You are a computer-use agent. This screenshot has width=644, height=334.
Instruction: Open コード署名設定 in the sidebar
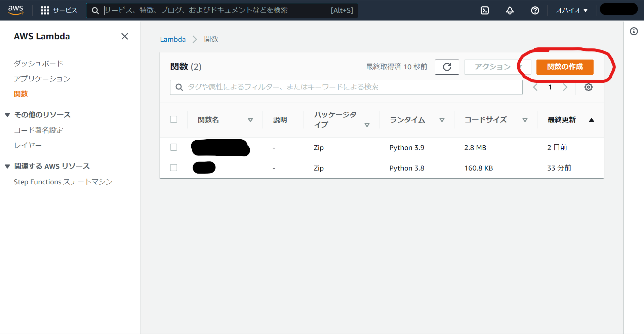(x=38, y=130)
